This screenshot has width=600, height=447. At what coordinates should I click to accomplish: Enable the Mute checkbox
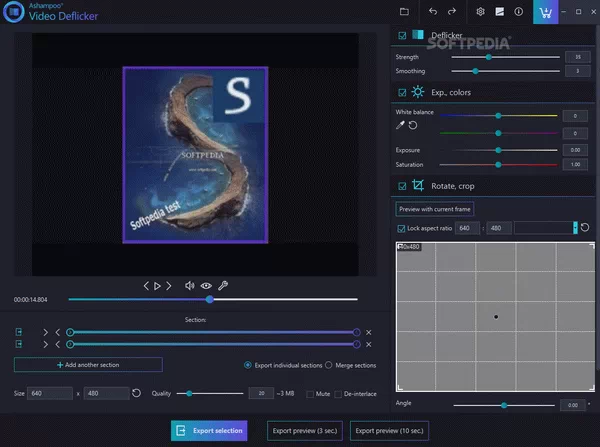point(310,394)
